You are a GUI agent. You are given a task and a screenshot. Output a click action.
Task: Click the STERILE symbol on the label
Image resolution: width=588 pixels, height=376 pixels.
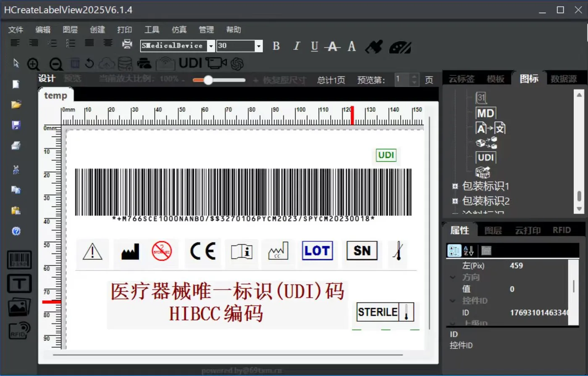point(385,313)
